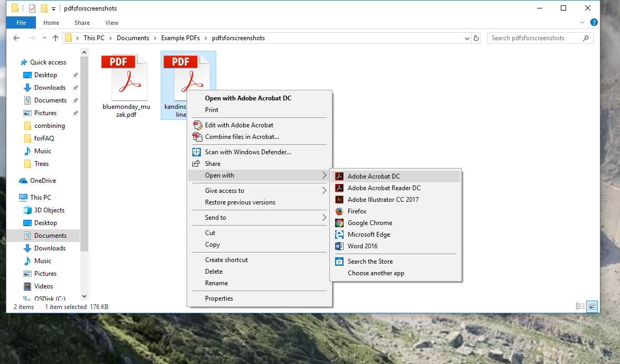Choose Microsoft Edge from submenu
The width and height of the screenshot is (620, 364).
(395, 235)
